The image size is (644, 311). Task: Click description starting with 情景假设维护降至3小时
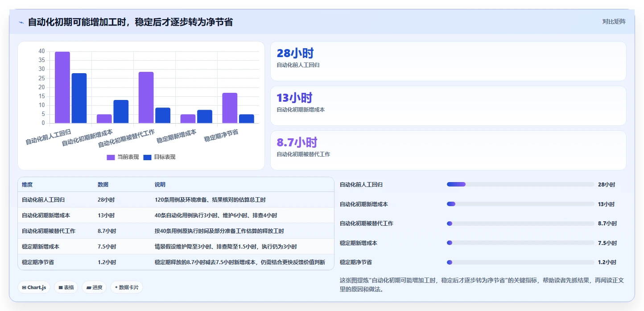tap(226, 247)
